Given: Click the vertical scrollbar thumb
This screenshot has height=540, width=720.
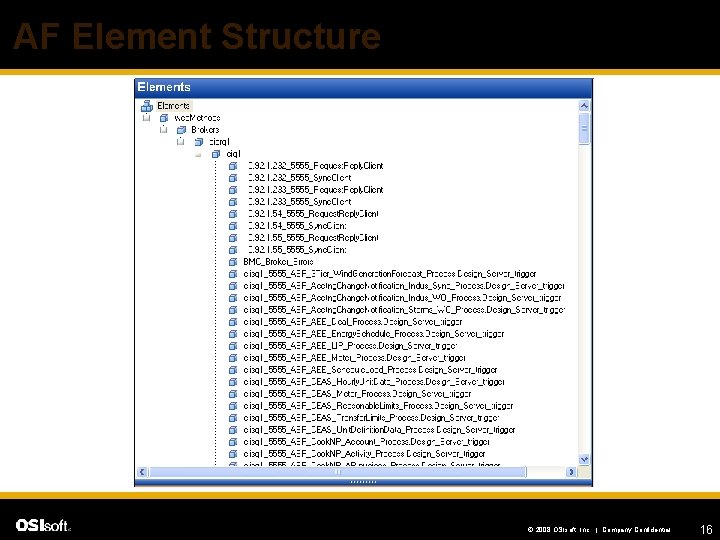Looking at the screenshot, I should [x=584, y=129].
